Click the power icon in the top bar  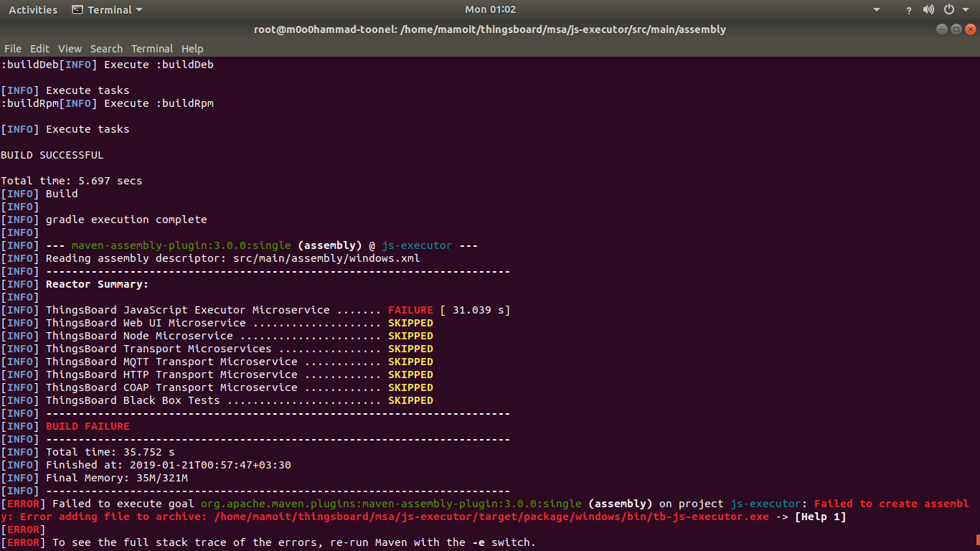(948, 9)
